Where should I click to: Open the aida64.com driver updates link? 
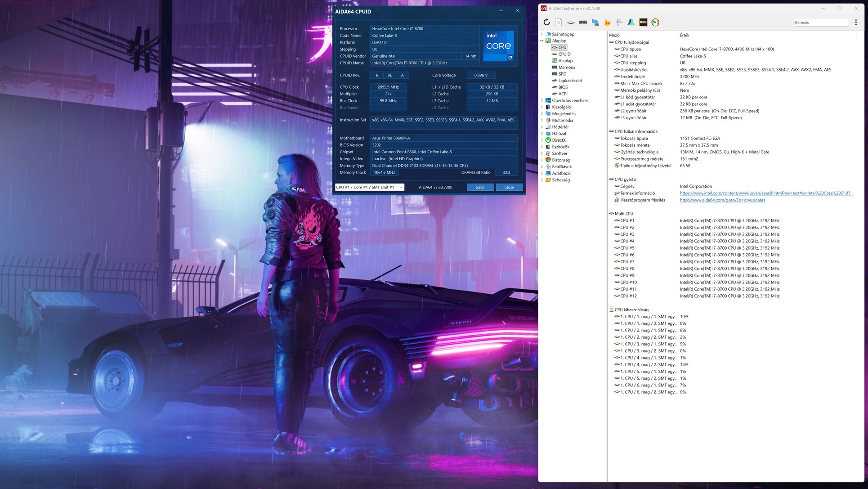722,200
